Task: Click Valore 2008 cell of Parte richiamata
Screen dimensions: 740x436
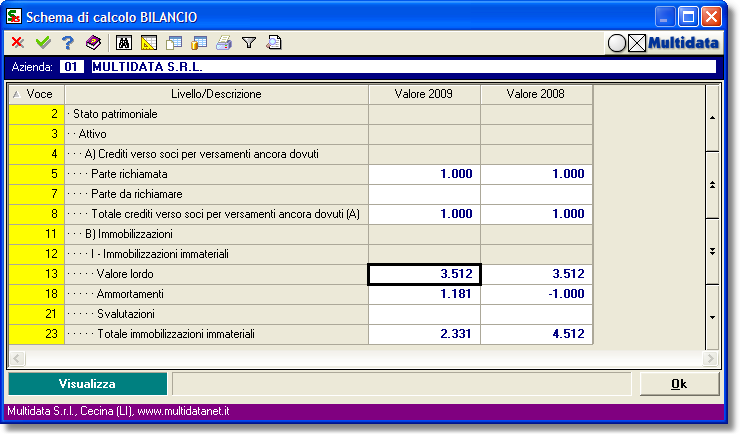Action: point(537,174)
